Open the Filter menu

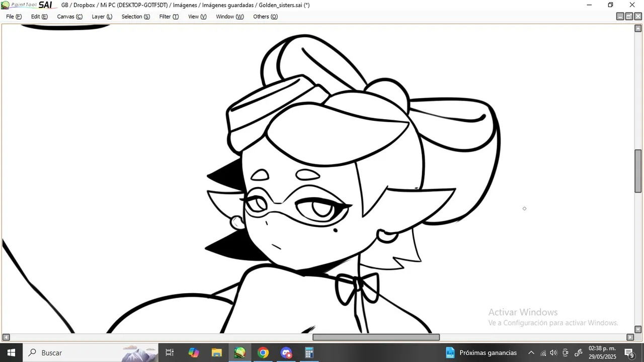169,17
